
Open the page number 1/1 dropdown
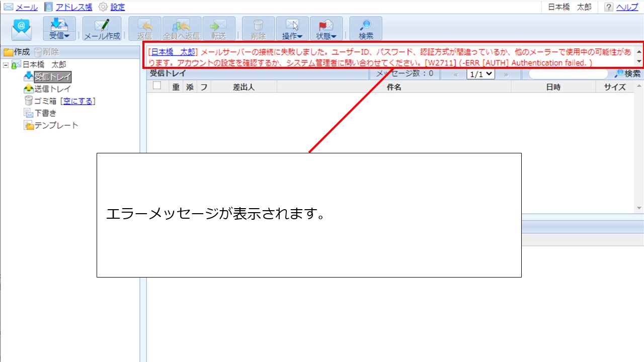pos(479,73)
